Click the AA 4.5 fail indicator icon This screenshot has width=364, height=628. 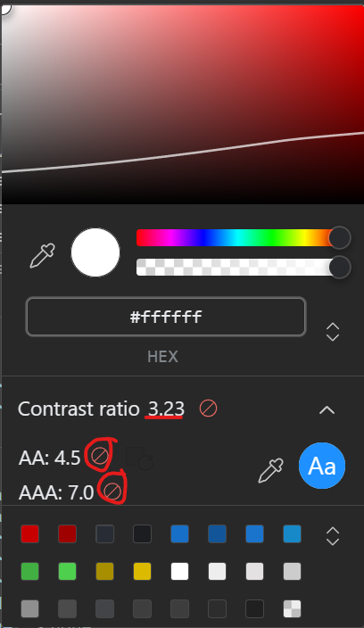(x=99, y=455)
